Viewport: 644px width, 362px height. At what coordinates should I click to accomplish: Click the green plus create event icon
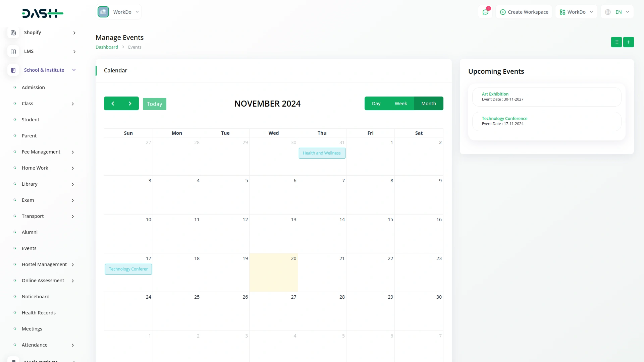pos(628,42)
